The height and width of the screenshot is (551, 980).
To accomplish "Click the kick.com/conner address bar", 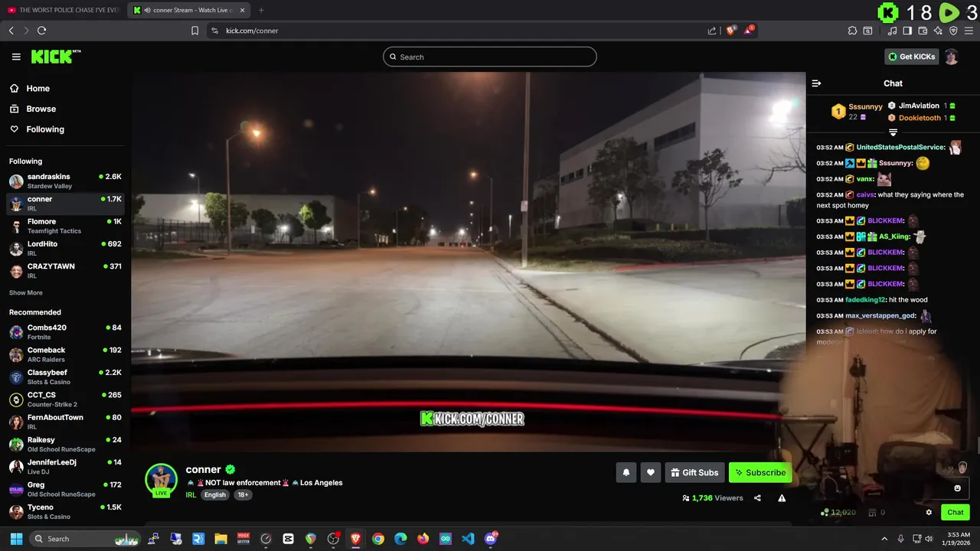I will [459, 31].
